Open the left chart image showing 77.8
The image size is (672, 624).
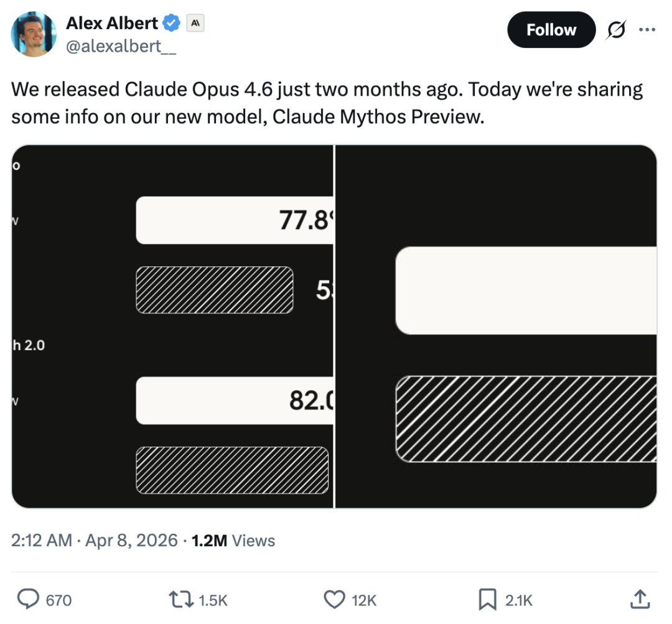[x=172, y=327]
